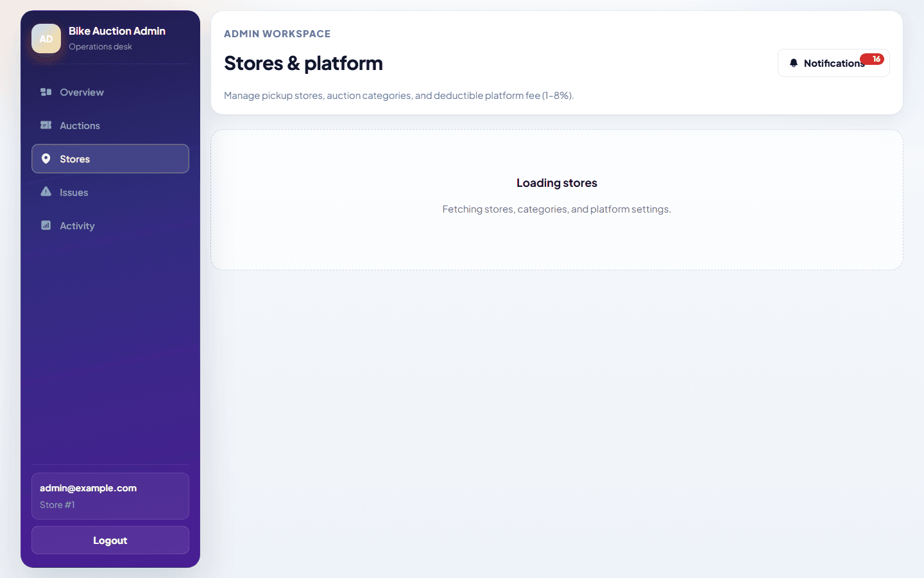Click the Operations desk subtitle

[100, 47]
